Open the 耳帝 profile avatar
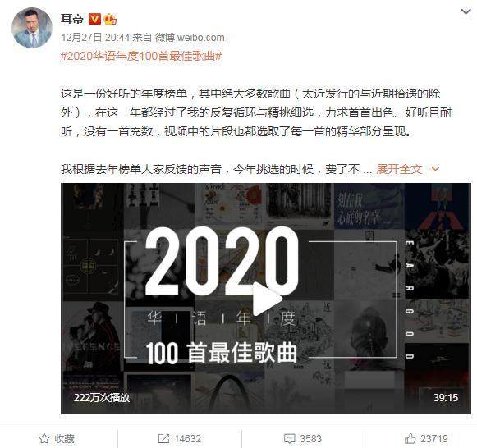The width and height of the screenshot is (477, 448). [32, 28]
